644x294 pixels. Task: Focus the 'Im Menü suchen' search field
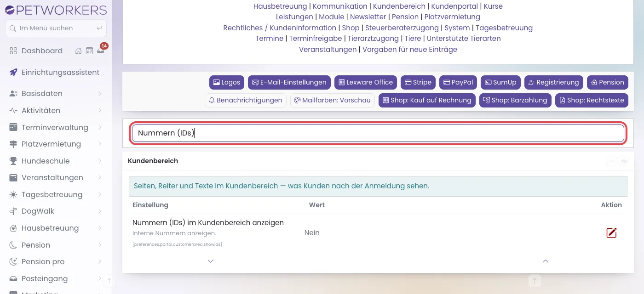point(56,28)
